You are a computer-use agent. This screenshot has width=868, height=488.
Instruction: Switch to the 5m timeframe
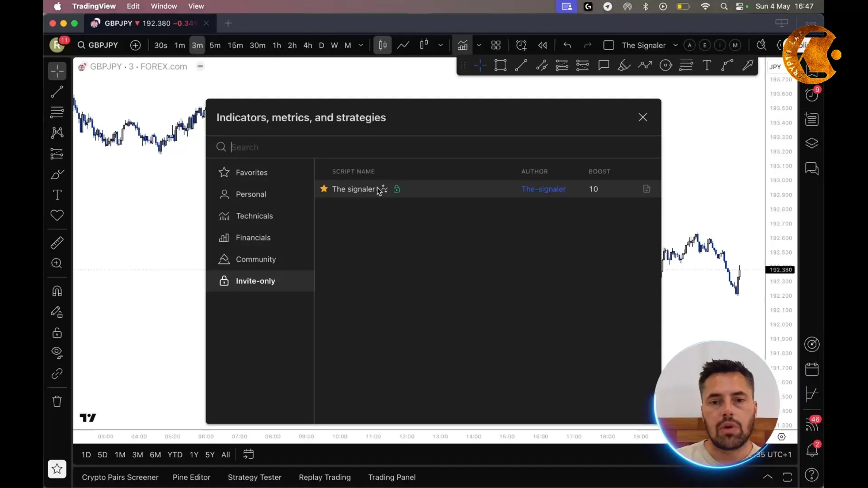[215, 45]
